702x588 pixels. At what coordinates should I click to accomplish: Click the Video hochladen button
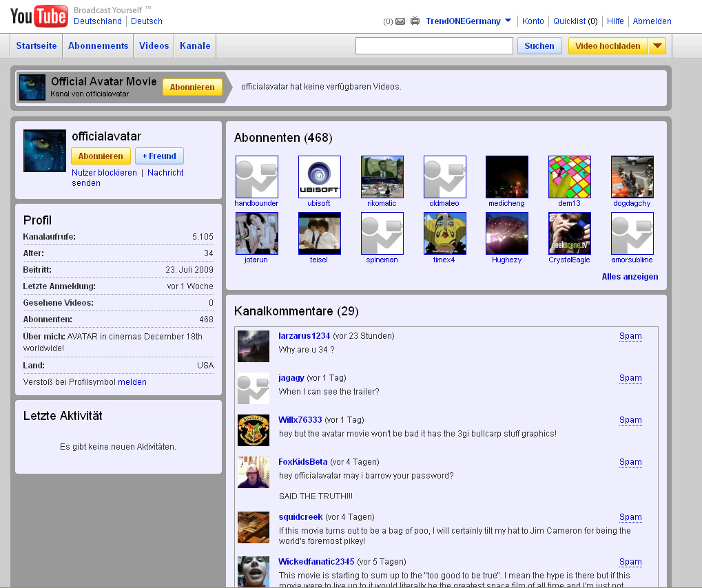pyautogui.click(x=608, y=45)
